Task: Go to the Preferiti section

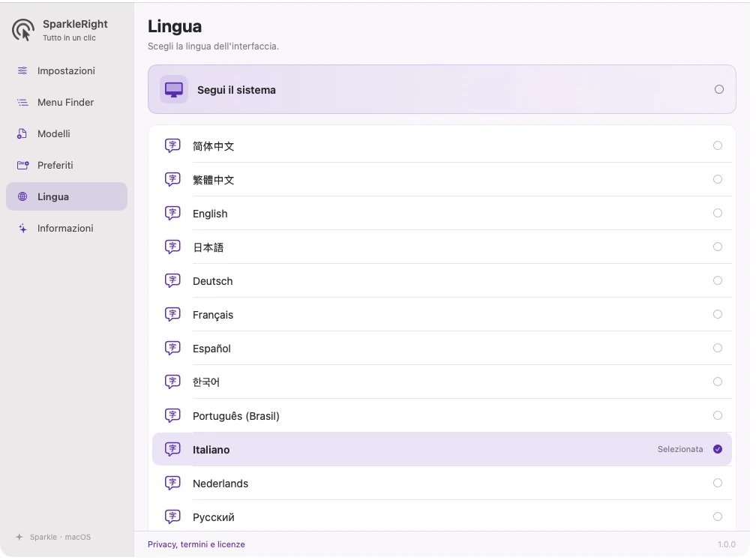Action: (67, 165)
